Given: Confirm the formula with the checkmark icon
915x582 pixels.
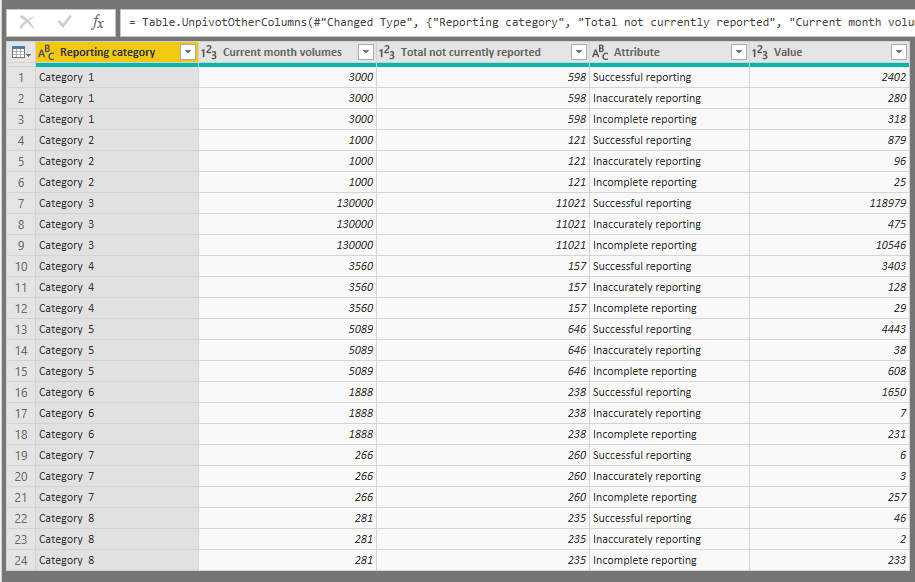Looking at the screenshot, I should tap(64, 22).
